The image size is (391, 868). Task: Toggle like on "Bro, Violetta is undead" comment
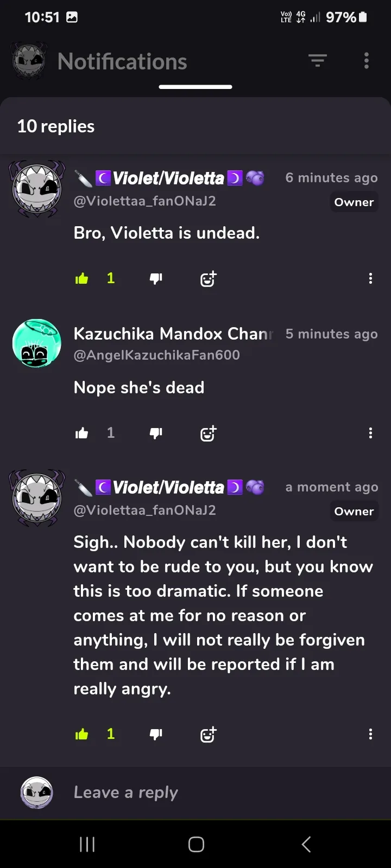pyautogui.click(x=82, y=279)
